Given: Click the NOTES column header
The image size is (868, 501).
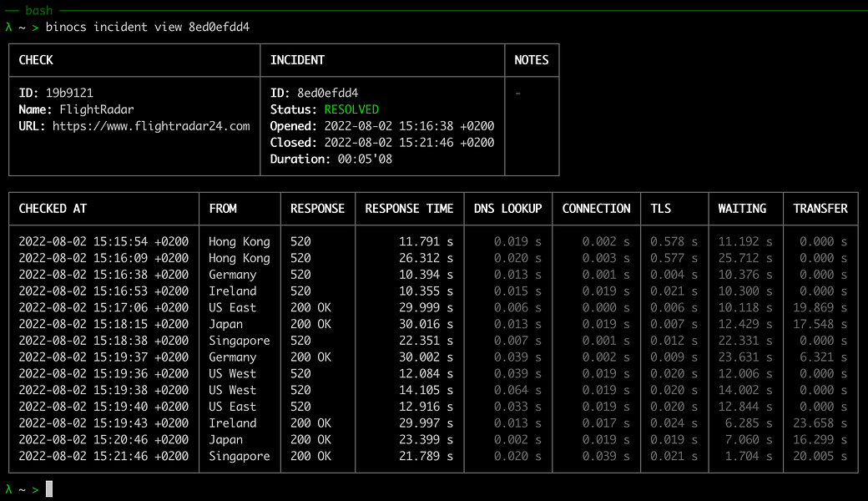Looking at the screenshot, I should pos(532,60).
